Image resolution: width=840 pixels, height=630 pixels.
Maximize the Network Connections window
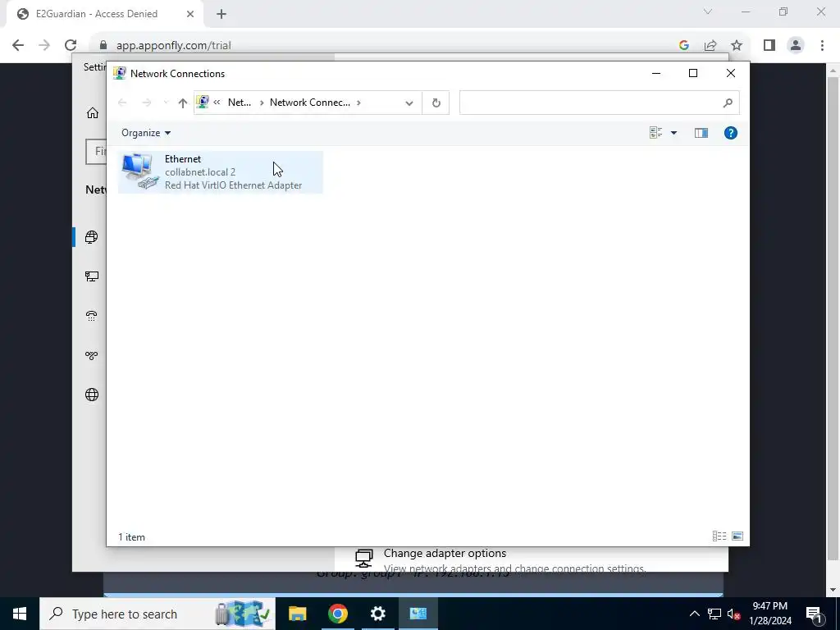693,73
